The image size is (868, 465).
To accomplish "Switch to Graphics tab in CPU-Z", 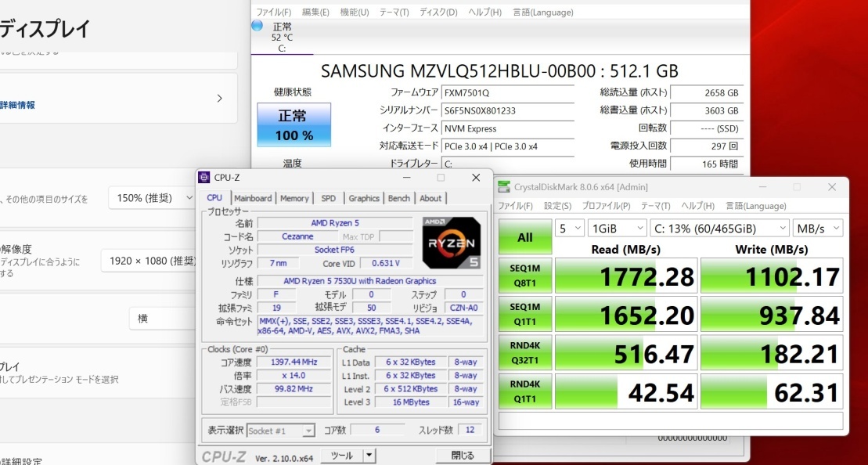I will pos(364,198).
